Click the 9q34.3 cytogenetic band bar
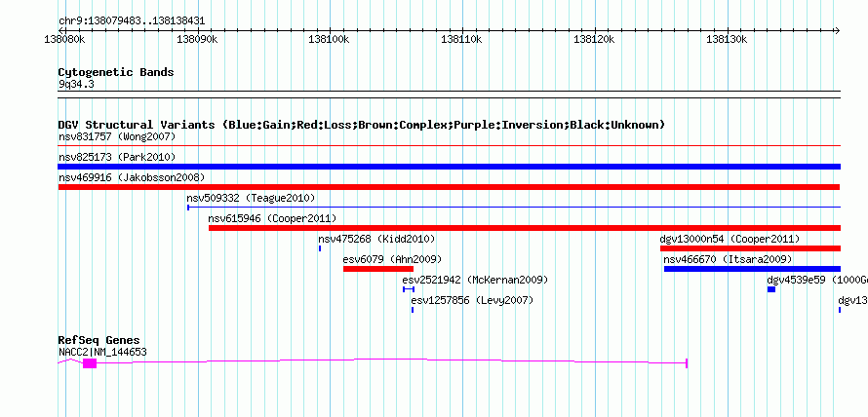This screenshot has width=868, height=417. (x=449, y=94)
